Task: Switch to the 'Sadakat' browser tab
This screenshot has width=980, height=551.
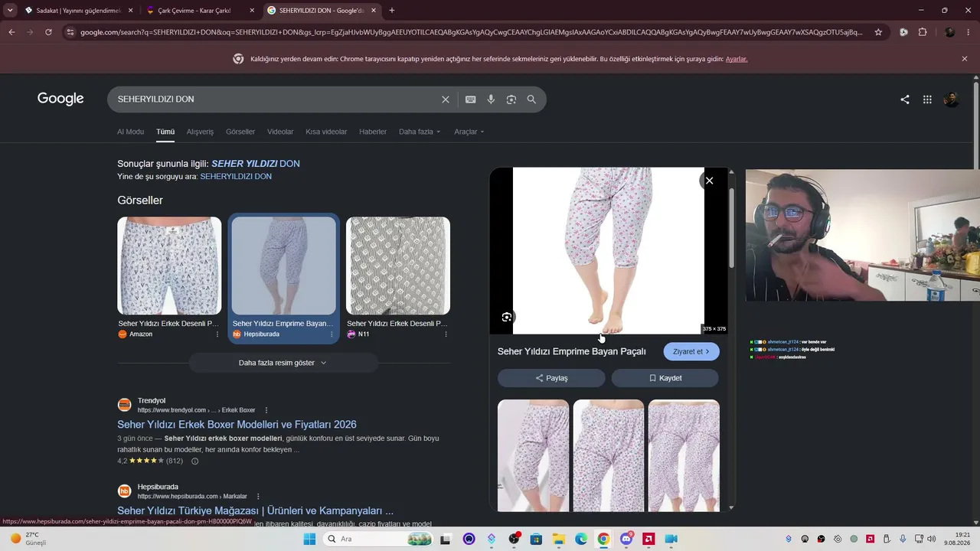Action: coord(79,11)
